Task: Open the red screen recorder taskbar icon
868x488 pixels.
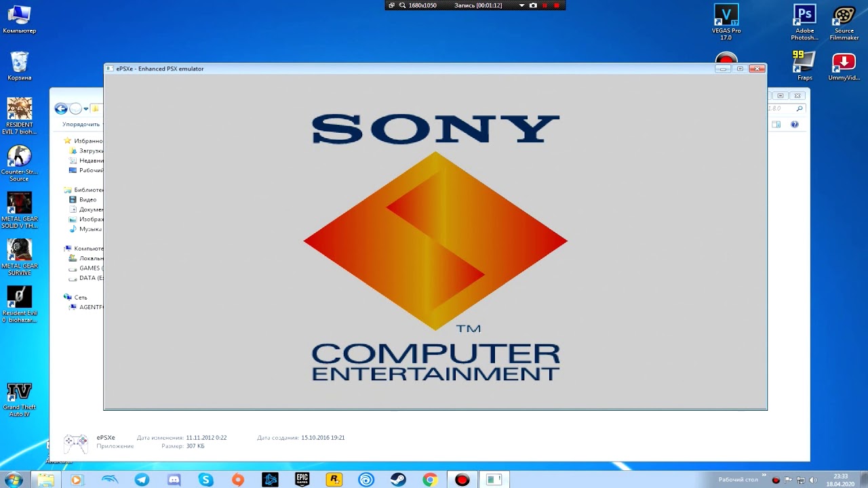Action: click(x=462, y=480)
